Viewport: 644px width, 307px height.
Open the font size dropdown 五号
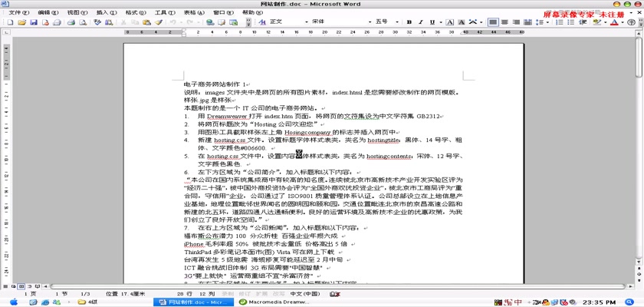pos(397,21)
